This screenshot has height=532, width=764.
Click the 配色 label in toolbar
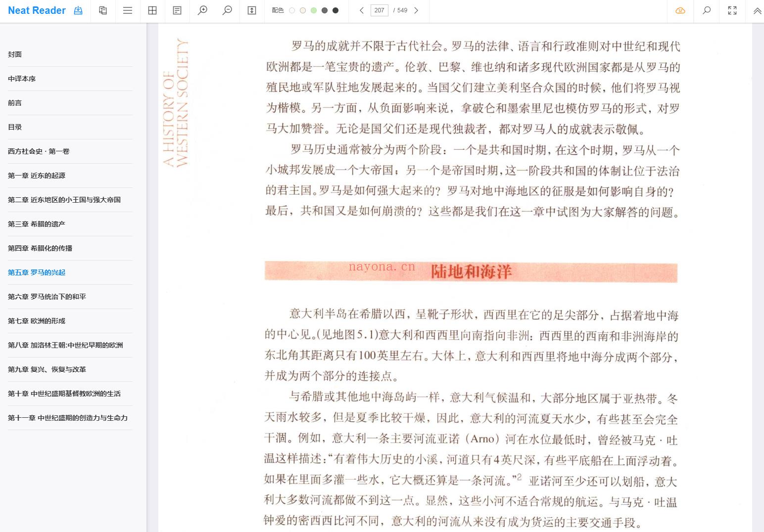coord(278,10)
